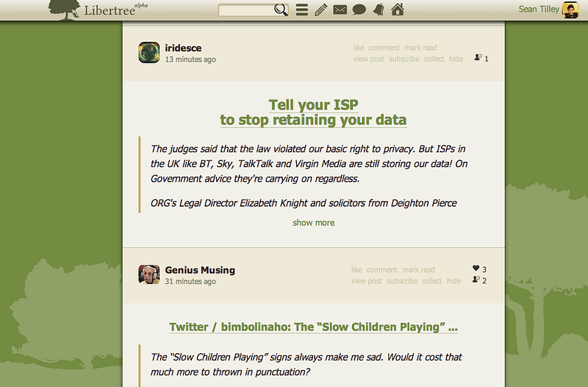Image resolution: width=588 pixels, height=387 pixels.
Task: Open chat via the speech bubble icon
Action: point(359,10)
